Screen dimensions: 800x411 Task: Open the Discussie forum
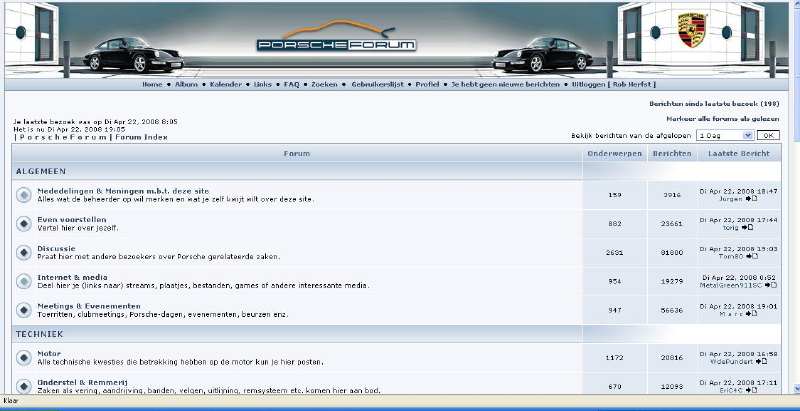click(56, 249)
